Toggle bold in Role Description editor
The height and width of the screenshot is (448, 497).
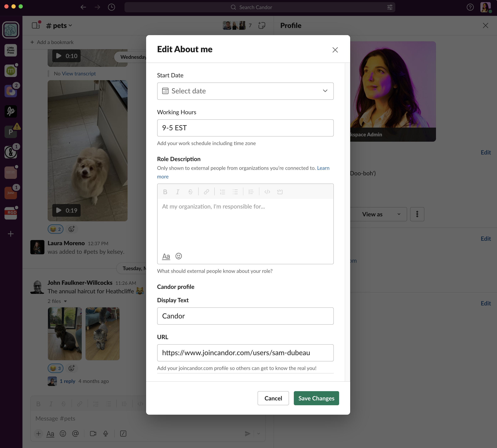pyautogui.click(x=165, y=192)
